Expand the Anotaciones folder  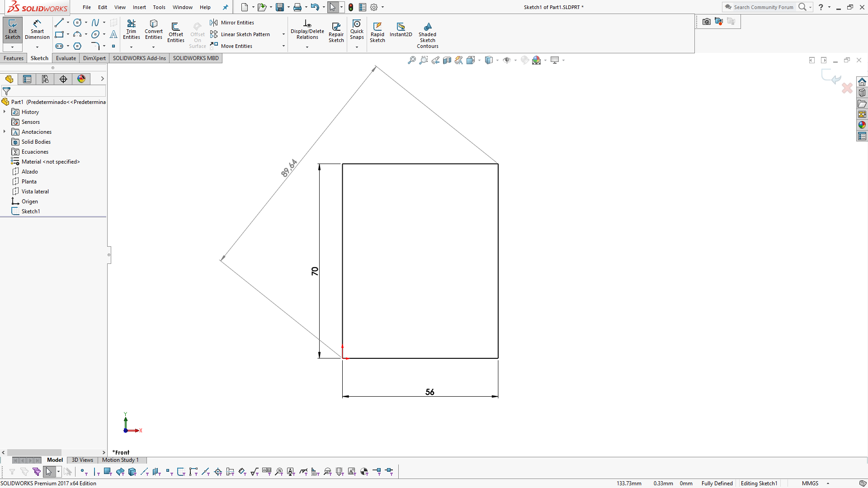tap(5, 132)
